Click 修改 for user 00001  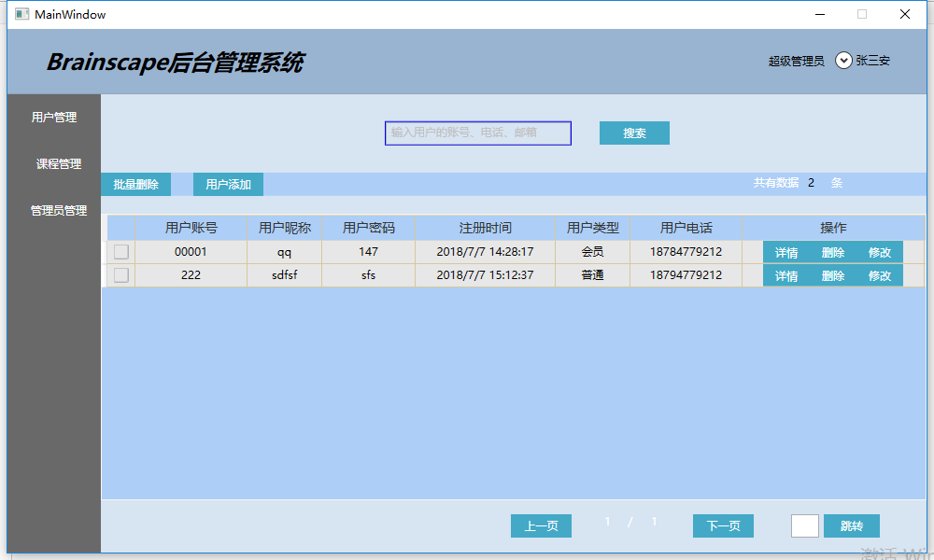pyautogui.click(x=880, y=252)
